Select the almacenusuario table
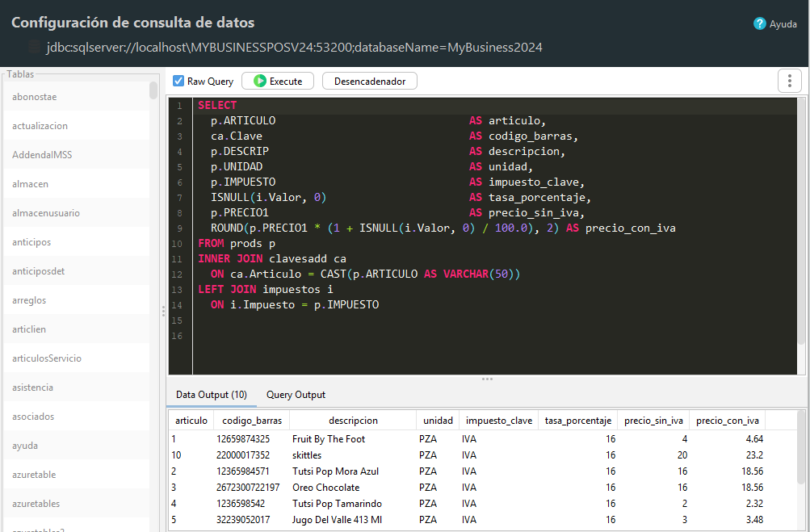Viewport: 810px width, 532px height. (x=77, y=213)
